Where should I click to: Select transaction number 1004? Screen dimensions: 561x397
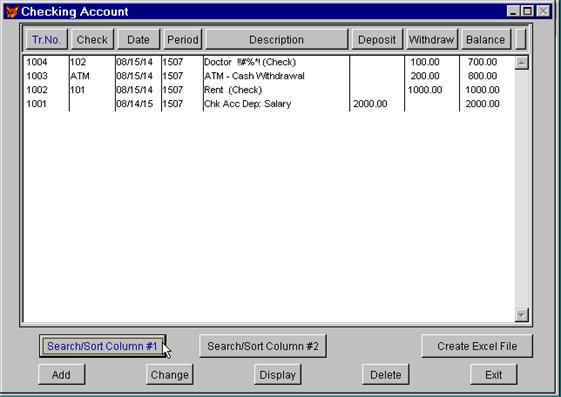[37, 62]
